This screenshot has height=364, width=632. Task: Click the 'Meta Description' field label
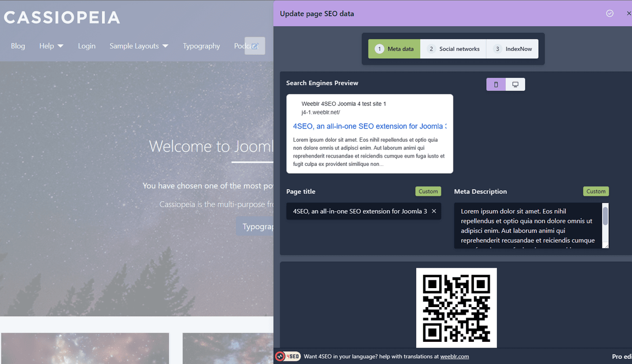point(481,192)
